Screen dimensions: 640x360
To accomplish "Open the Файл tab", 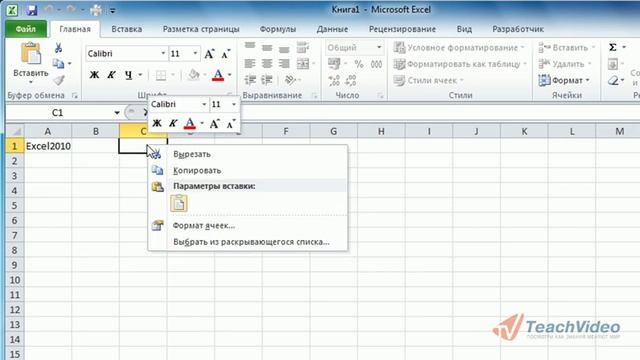I will pyautogui.click(x=26, y=29).
